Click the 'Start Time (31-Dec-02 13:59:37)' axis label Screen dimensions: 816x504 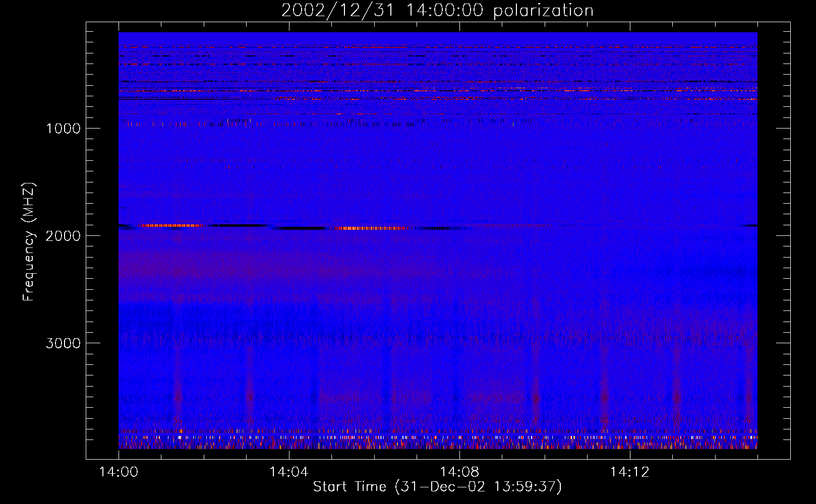[x=437, y=487]
